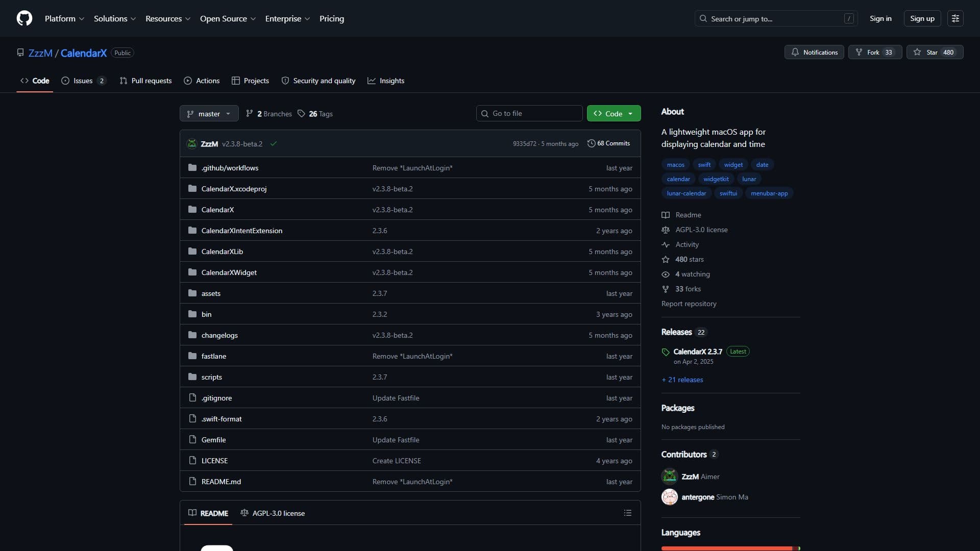
Task: Click the appearance settings icon beside Sign up
Action: coord(955,18)
